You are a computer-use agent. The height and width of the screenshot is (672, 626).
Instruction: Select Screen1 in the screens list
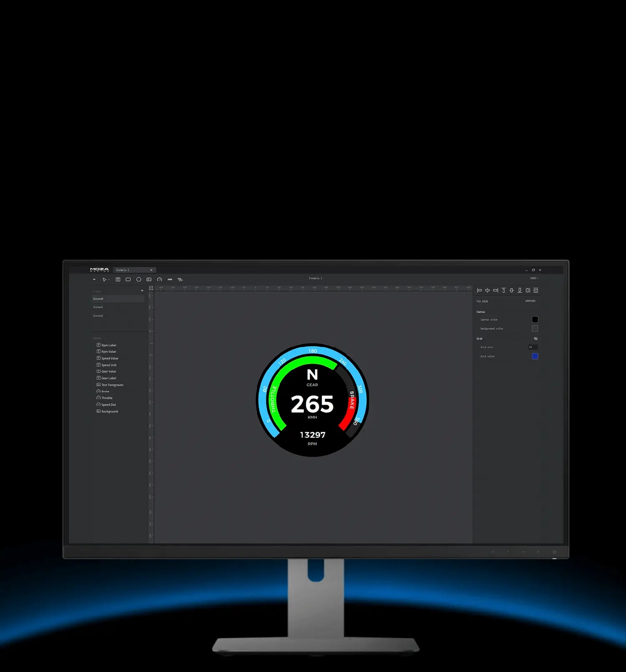point(98,307)
